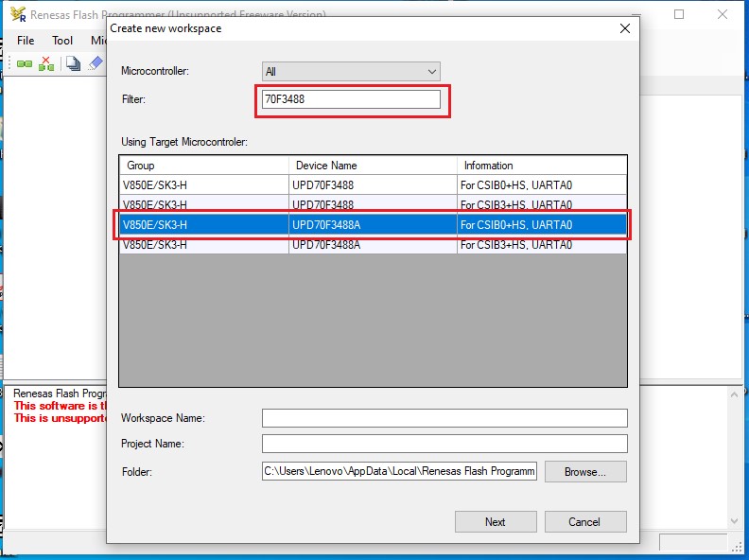Click the Filter field containing 70F3488
Image resolution: width=749 pixels, height=560 pixels.
coord(351,100)
